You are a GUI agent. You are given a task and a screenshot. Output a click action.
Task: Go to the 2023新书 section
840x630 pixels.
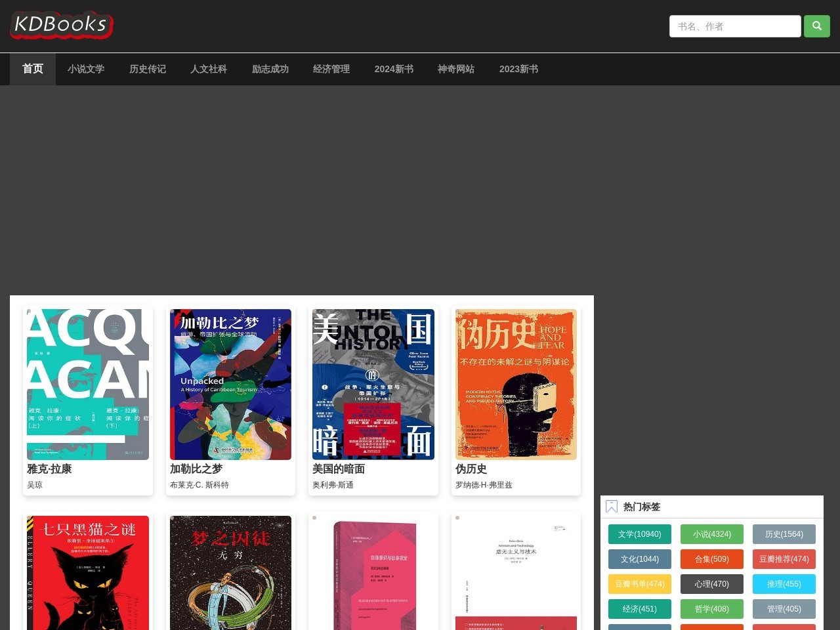[518, 69]
